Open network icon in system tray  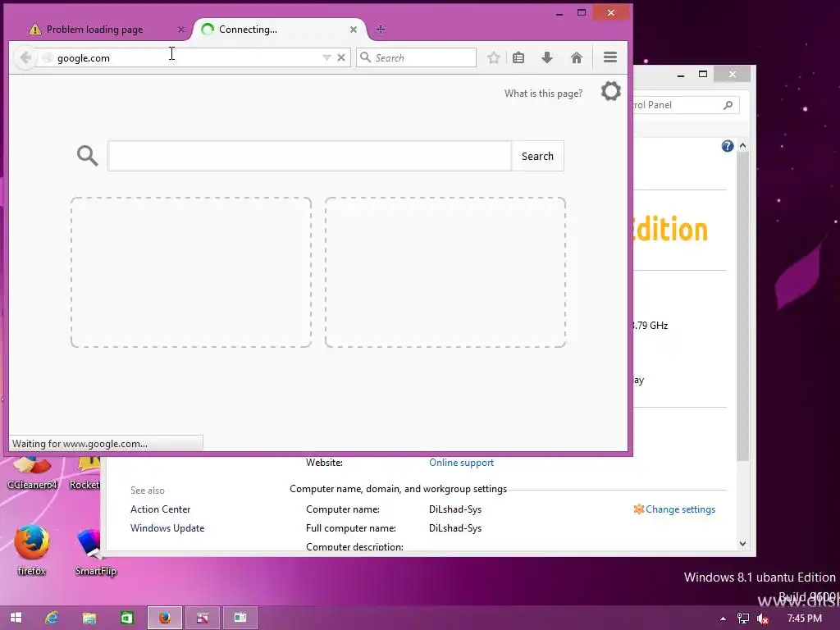743,619
